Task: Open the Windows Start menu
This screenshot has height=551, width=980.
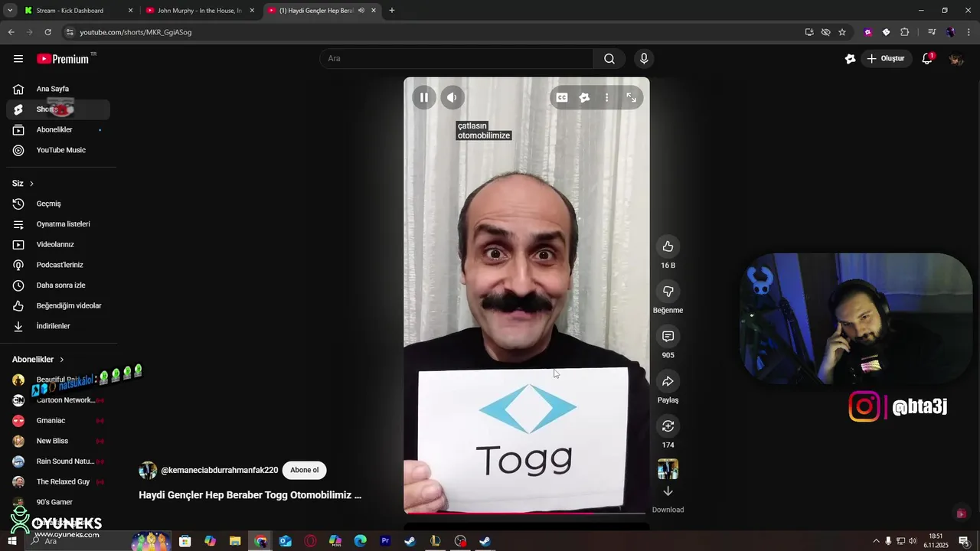Action: [x=11, y=541]
